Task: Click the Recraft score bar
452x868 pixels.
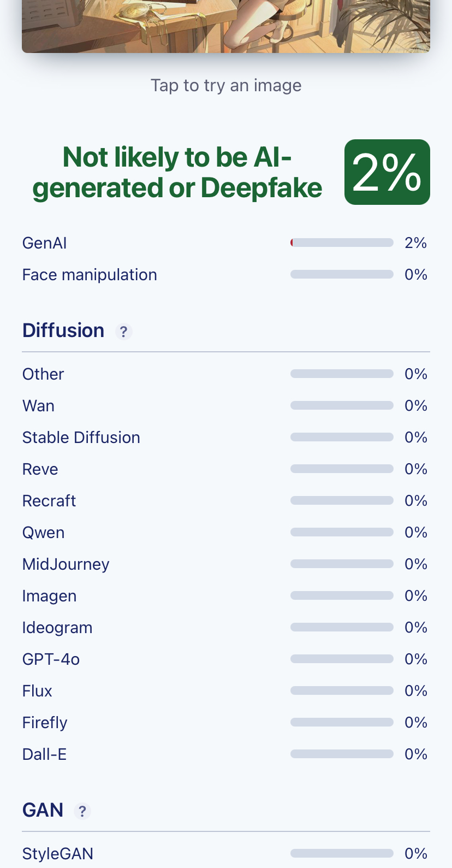Action: 342,501
